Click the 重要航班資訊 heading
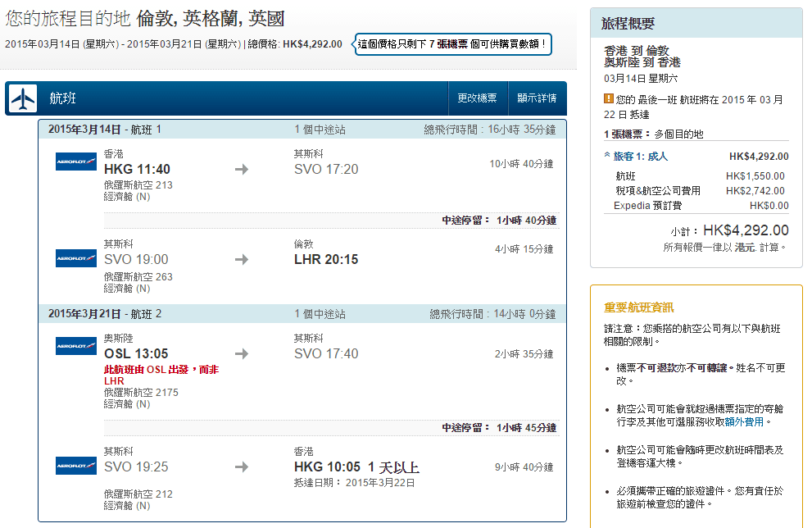 pyautogui.click(x=638, y=307)
